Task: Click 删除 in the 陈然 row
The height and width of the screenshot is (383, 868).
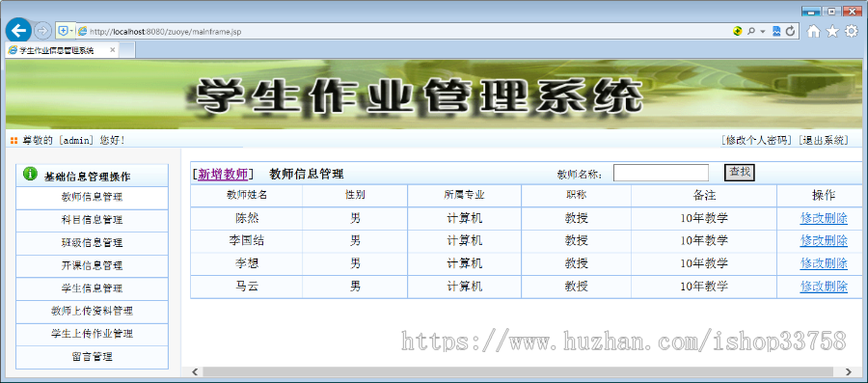Action: click(x=836, y=218)
